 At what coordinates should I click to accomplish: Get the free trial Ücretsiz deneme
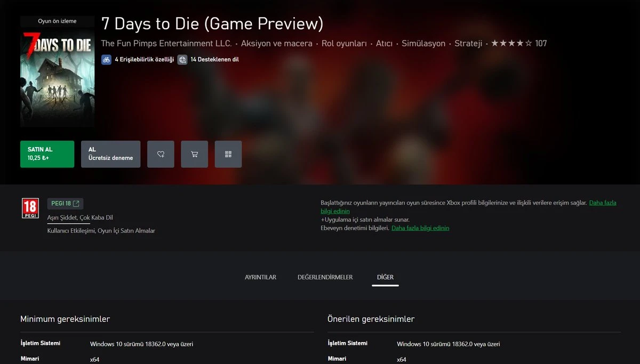click(x=110, y=154)
